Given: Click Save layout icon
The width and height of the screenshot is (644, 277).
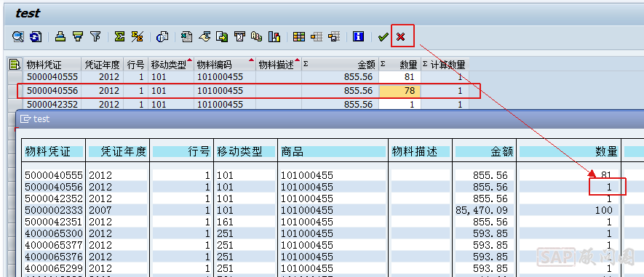Looking at the screenshot, I should coord(334,37).
